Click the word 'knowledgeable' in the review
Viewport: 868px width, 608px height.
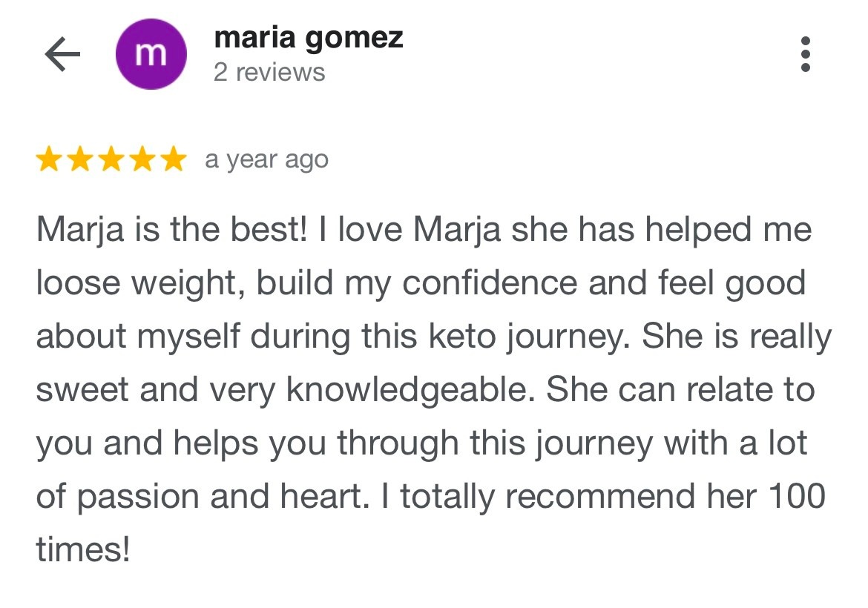click(x=410, y=390)
